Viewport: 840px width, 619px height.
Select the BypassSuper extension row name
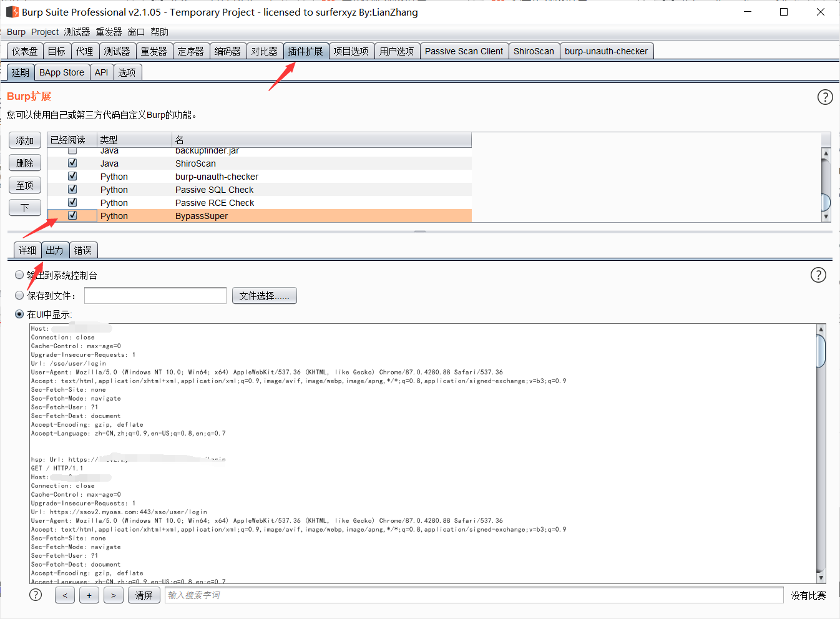(202, 216)
